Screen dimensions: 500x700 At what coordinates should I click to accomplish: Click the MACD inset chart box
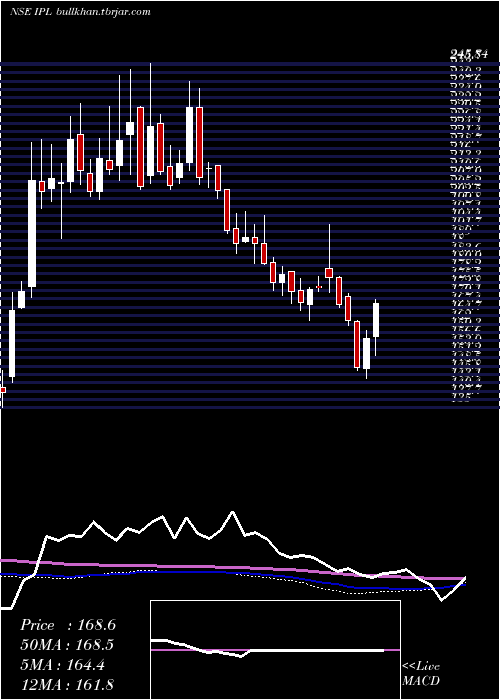pyautogui.click(x=275, y=650)
